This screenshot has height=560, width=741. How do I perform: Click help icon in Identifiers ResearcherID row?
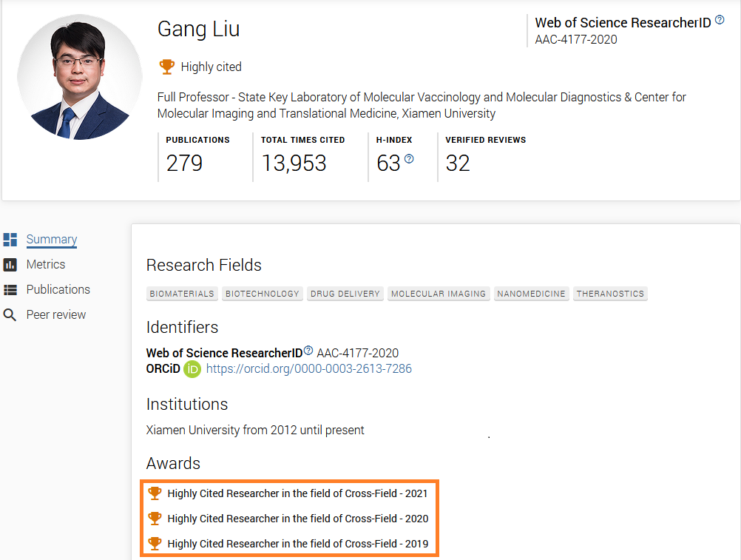(308, 351)
